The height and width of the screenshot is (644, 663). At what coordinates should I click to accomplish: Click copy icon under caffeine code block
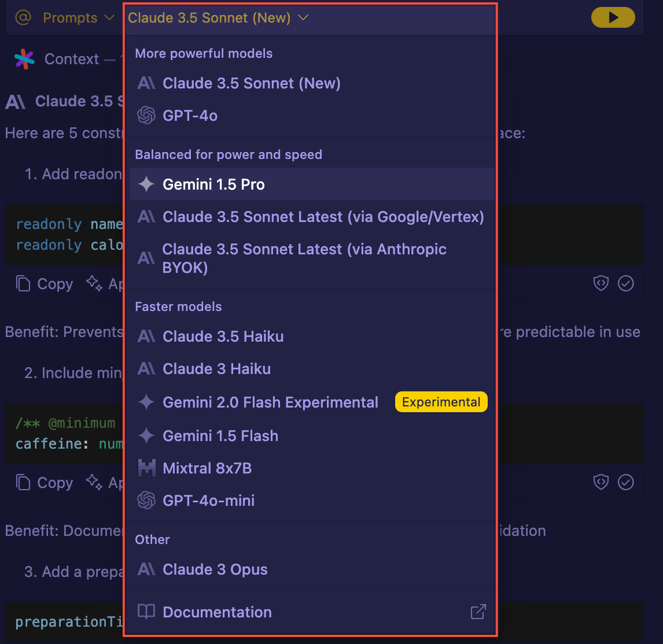click(23, 482)
